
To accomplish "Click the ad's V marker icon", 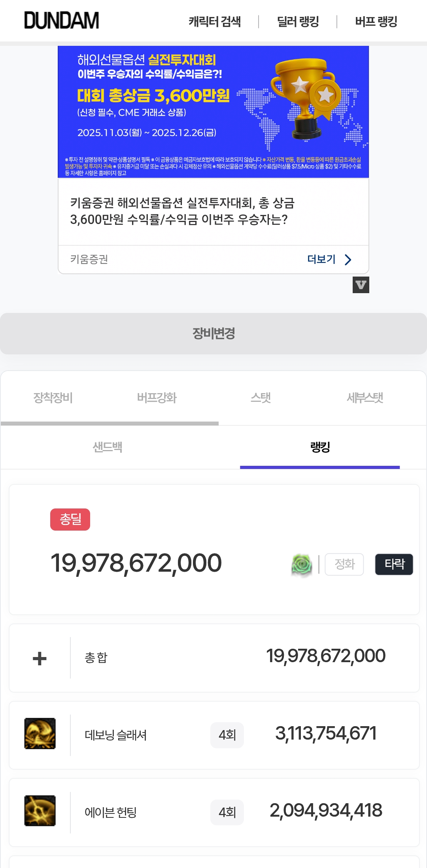I will pos(361,285).
